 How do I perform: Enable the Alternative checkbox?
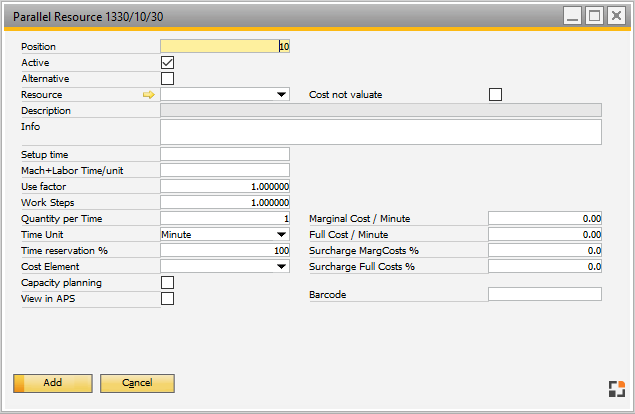pos(168,79)
